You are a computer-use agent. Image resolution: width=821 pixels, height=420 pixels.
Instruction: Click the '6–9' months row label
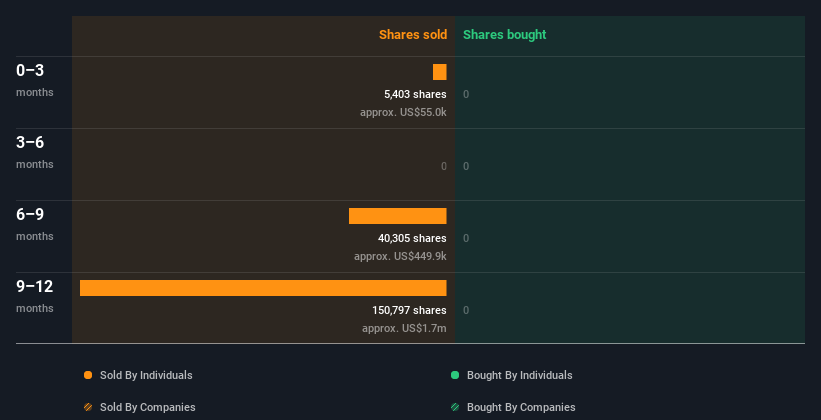pos(30,214)
